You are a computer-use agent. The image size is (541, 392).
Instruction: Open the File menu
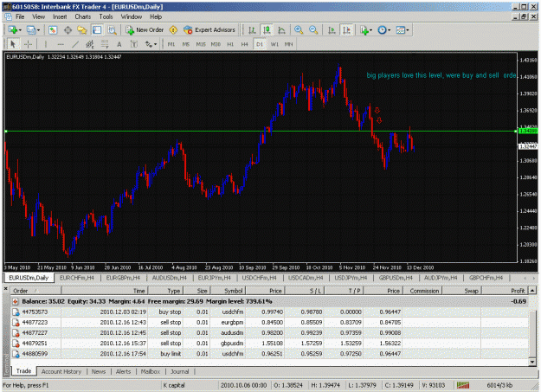click(20, 16)
